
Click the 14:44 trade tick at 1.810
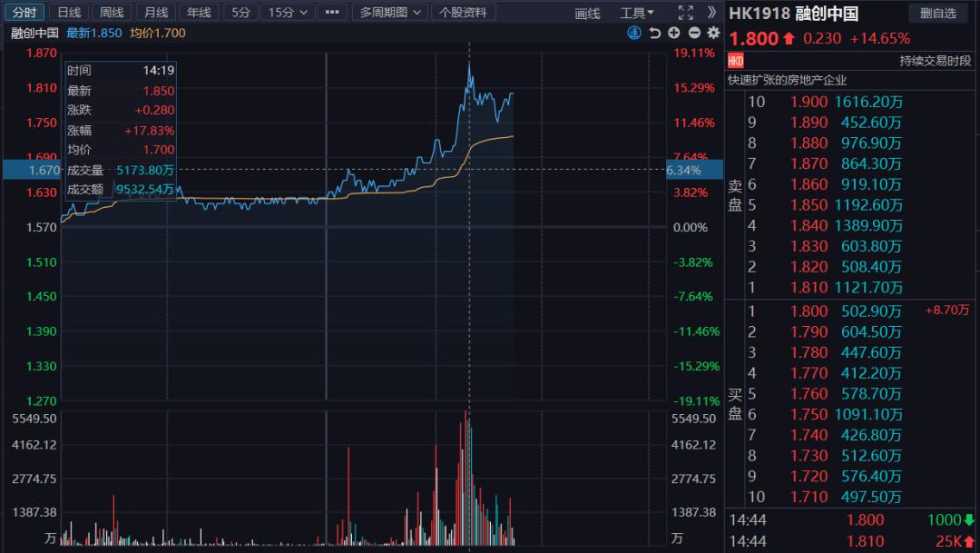pyautogui.click(x=851, y=542)
